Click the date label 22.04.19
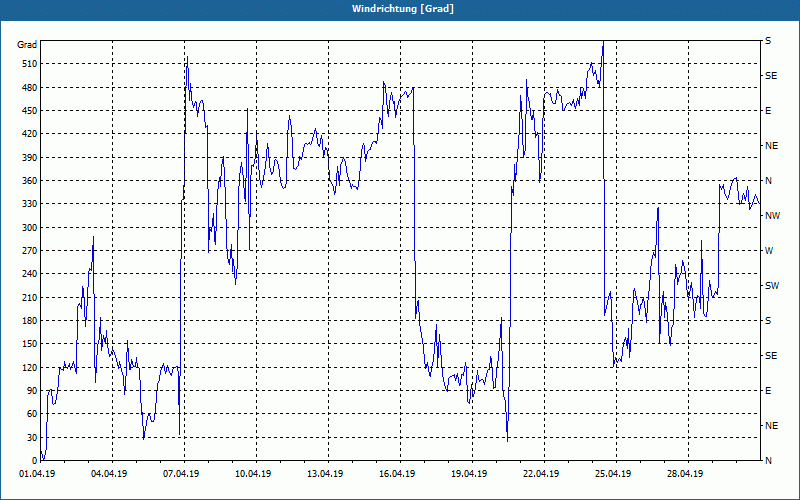The width and height of the screenshot is (800, 500). click(540, 474)
